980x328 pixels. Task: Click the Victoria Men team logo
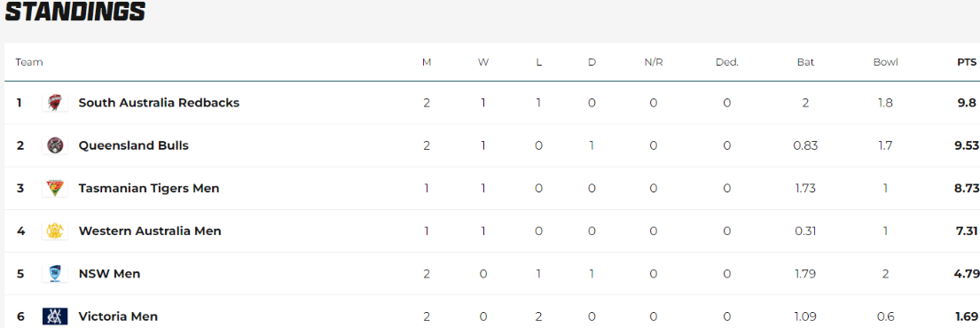(55, 316)
